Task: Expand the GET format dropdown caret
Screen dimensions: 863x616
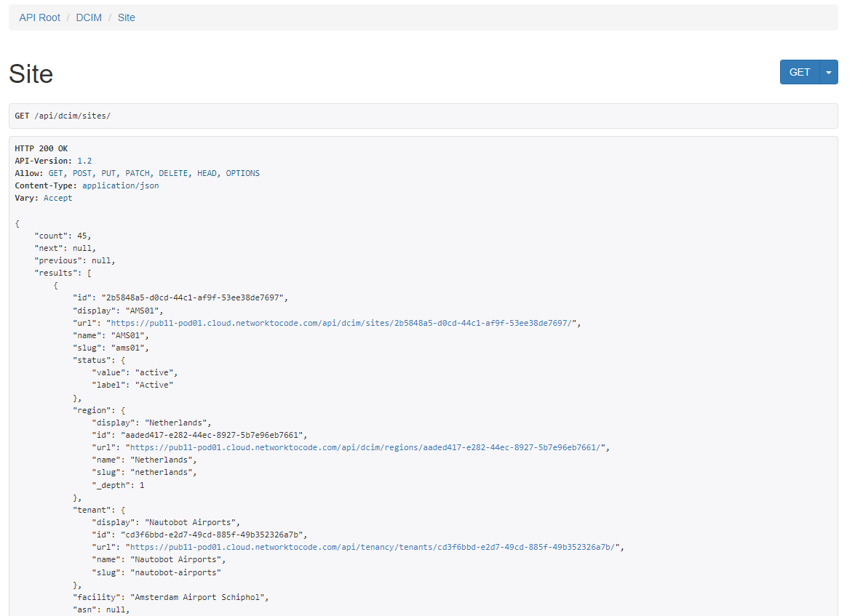Action: coord(829,72)
